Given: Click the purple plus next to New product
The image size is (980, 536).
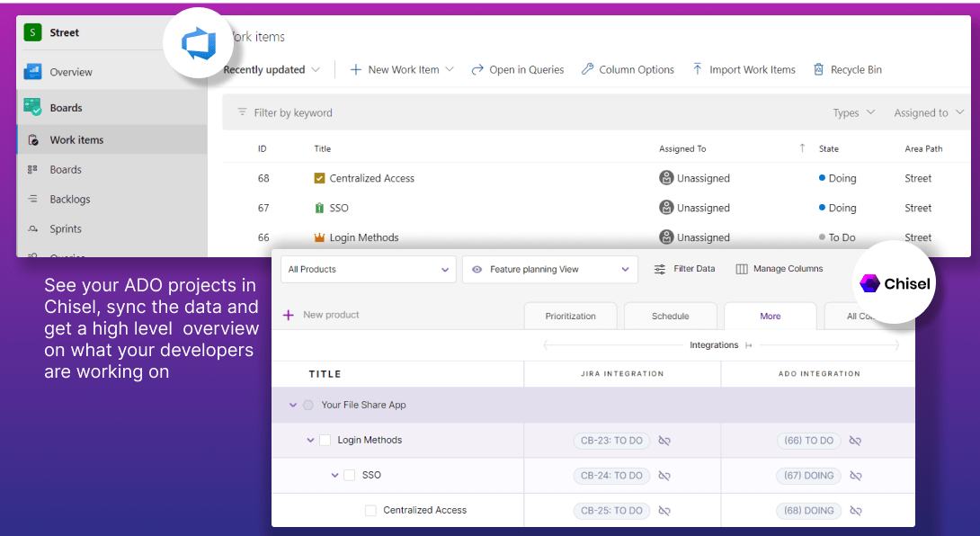Looking at the screenshot, I should (x=288, y=316).
